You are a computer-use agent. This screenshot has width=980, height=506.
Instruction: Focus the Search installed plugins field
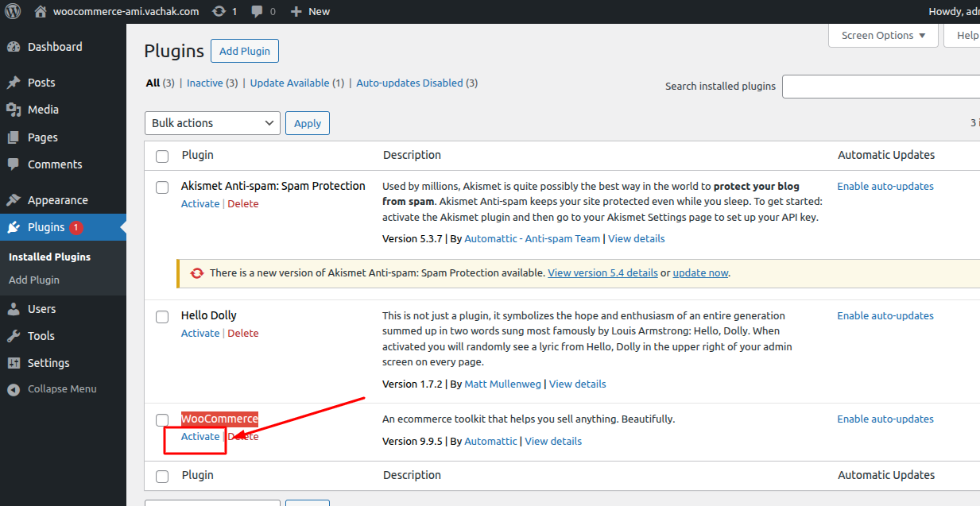point(881,87)
